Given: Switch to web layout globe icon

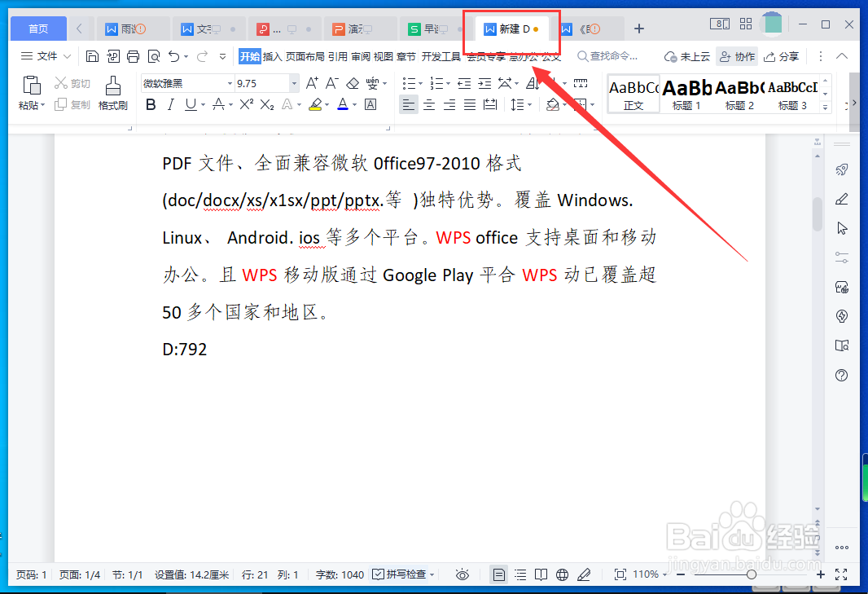Looking at the screenshot, I should [x=563, y=574].
